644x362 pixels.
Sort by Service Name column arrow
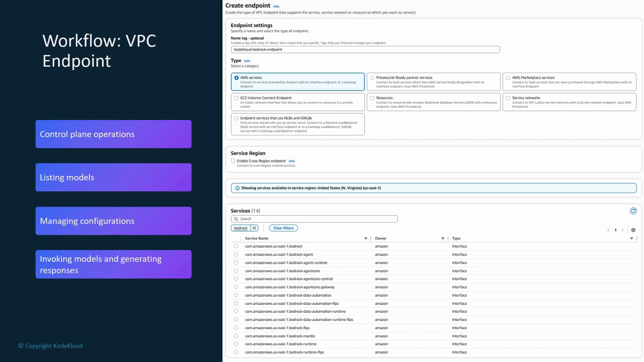tap(366, 239)
